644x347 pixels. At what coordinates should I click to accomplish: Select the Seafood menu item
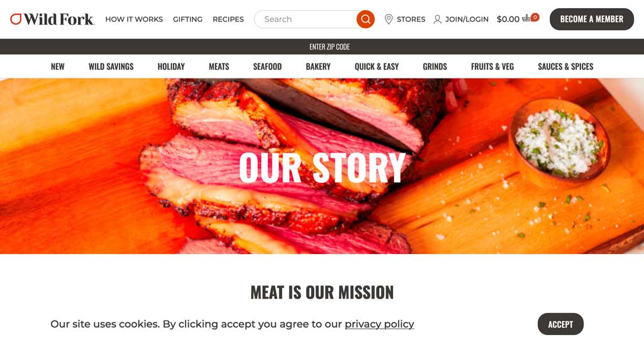tap(267, 67)
